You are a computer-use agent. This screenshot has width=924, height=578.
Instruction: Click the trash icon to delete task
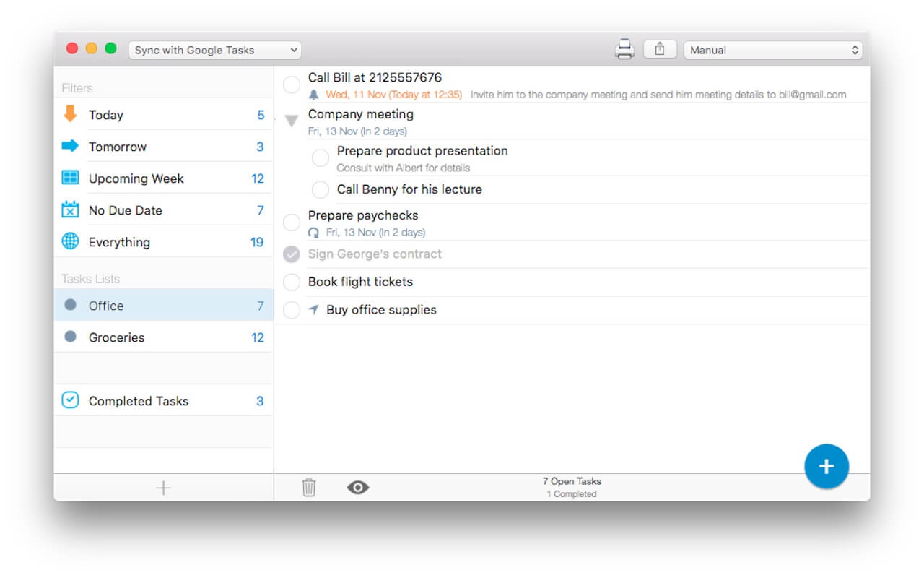click(x=309, y=488)
